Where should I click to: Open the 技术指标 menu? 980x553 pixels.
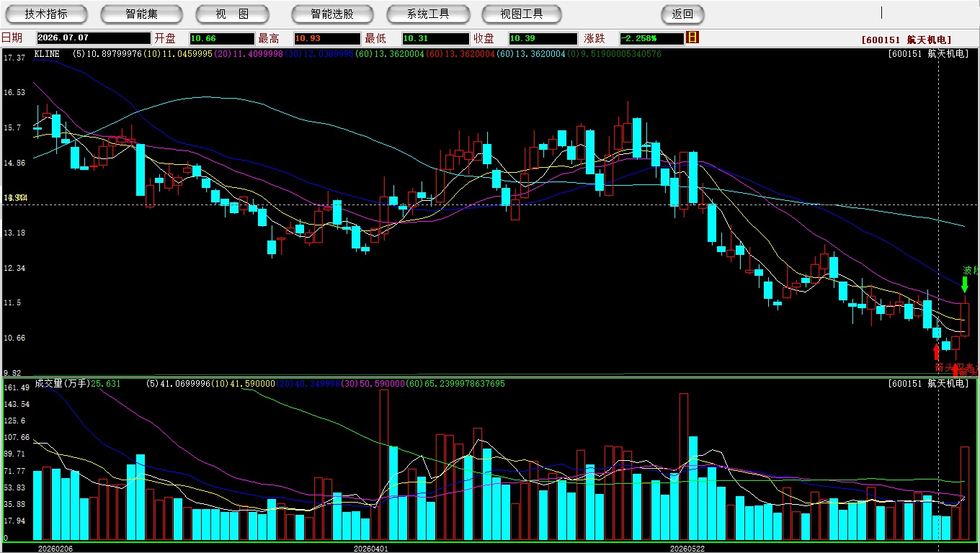pyautogui.click(x=46, y=14)
